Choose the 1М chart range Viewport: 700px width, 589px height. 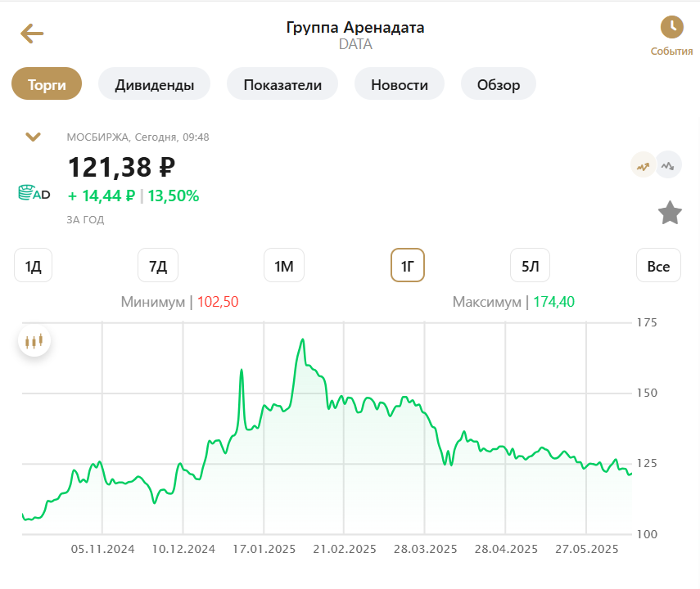[x=284, y=266]
